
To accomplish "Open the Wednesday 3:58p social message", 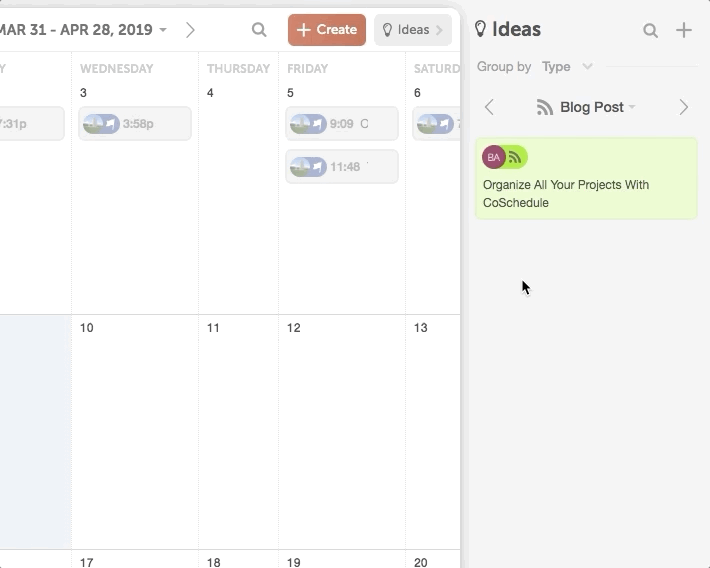I will [x=135, y=124].
